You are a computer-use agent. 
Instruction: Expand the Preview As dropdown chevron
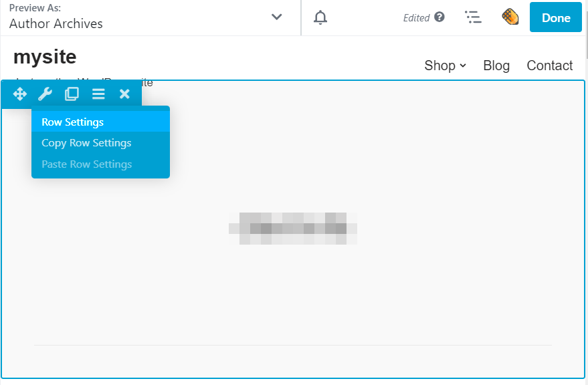click(276, 17)
